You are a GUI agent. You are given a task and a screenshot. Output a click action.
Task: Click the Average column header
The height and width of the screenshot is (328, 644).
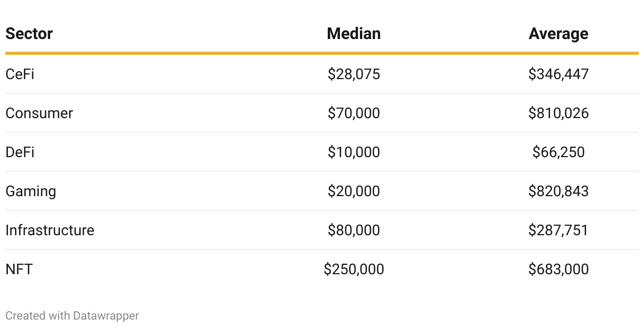558,34
